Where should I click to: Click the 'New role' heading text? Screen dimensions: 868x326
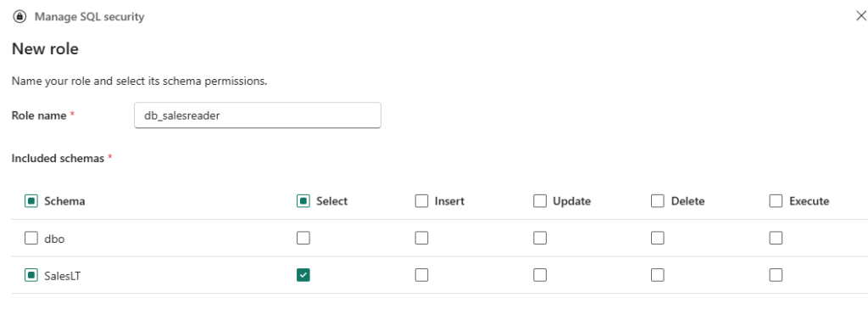(46, 48)
